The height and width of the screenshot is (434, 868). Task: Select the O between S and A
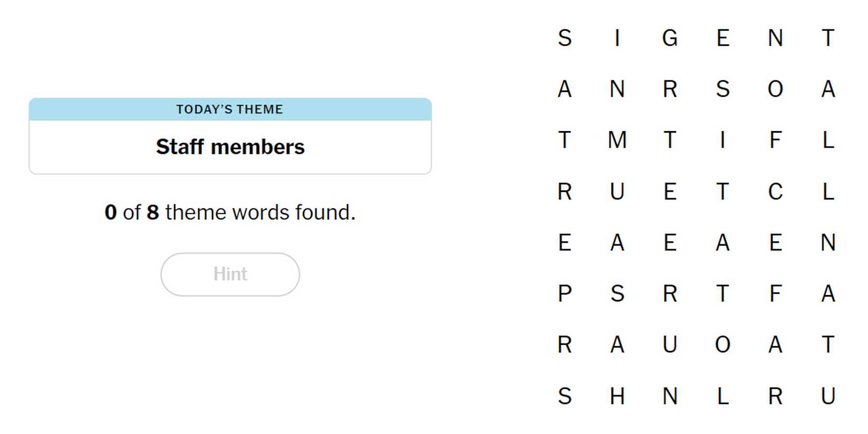775,89
